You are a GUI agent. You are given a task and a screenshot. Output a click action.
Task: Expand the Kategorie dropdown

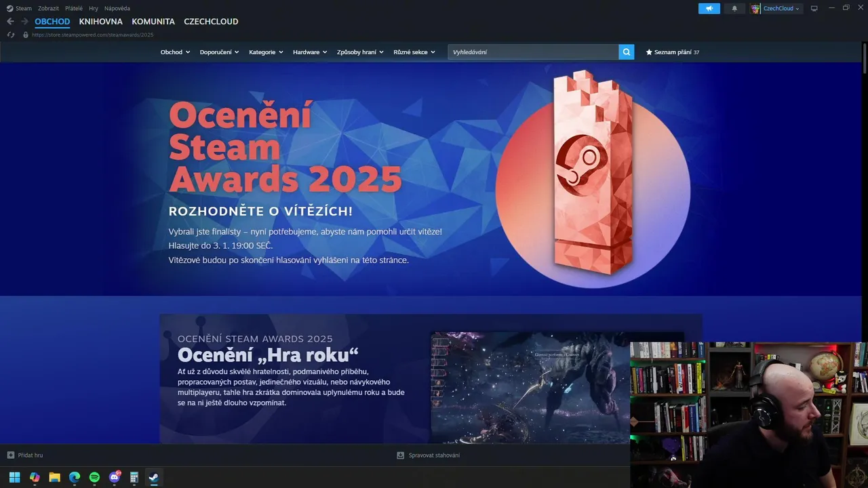pyautogui.click(x=266, y=52)
